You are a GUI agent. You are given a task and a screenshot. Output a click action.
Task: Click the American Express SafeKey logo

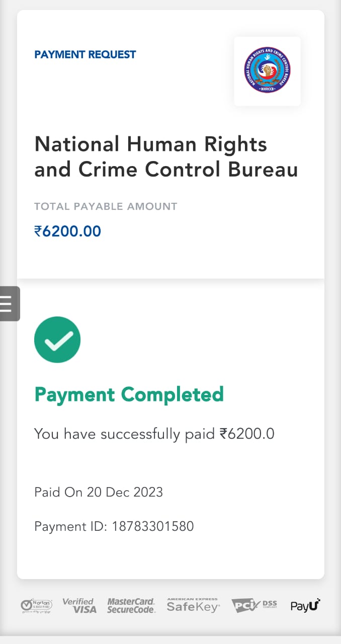pyautogui.click(x=193, y=605)
